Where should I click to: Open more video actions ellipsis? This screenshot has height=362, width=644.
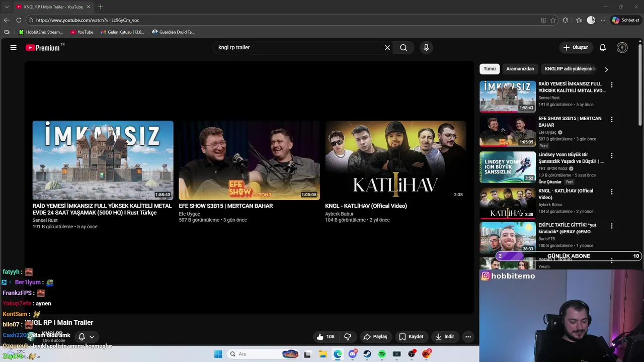coord(468,337)
